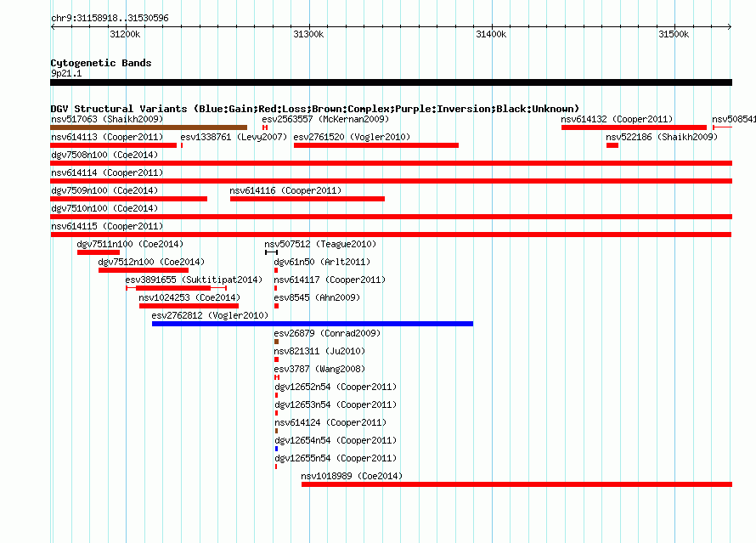This screenshot has width=756, height=543.
Task: Select the red nsv1024253 loss bar
Action: tap(189, 306)
